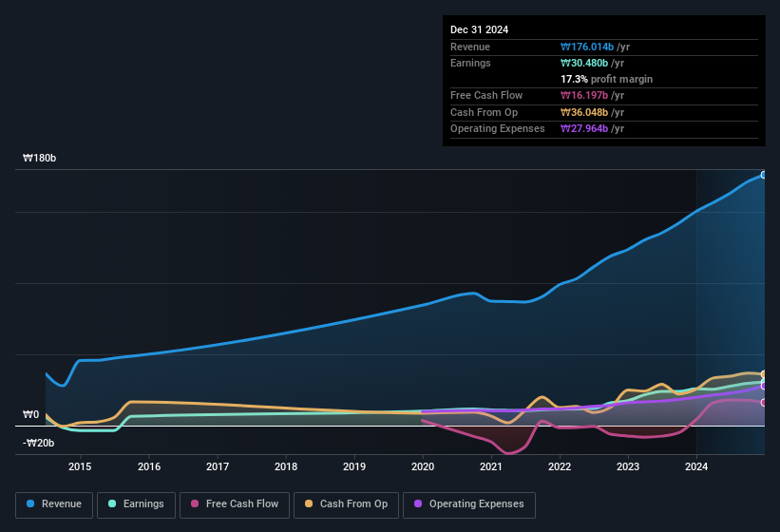Viewport: 780px width, 532px height.
Task: Click the Cash From Op end-point marker
Action: click(x=764, y=375)
